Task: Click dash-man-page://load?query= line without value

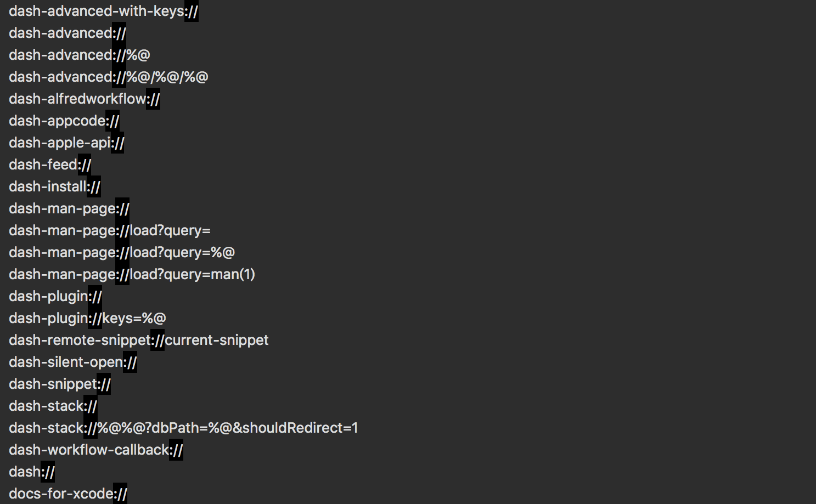Action: pyautogui.click(x=110, y=230)
